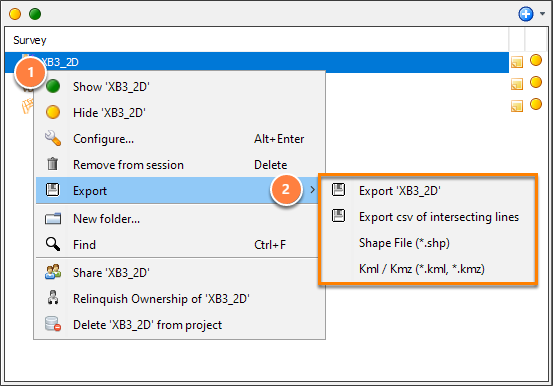
Task: Choose Shape File (*.shp) export
Action: [x=428, y=243]
